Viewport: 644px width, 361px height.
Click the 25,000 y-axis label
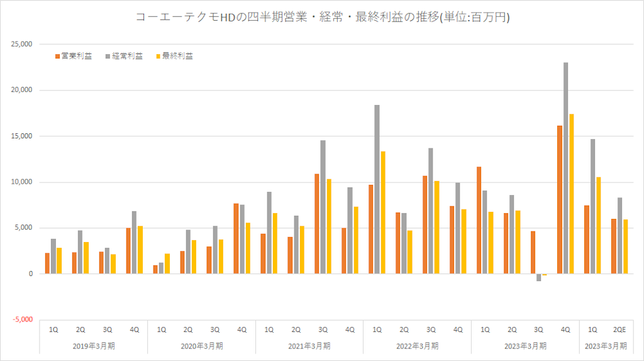point(22,45)
